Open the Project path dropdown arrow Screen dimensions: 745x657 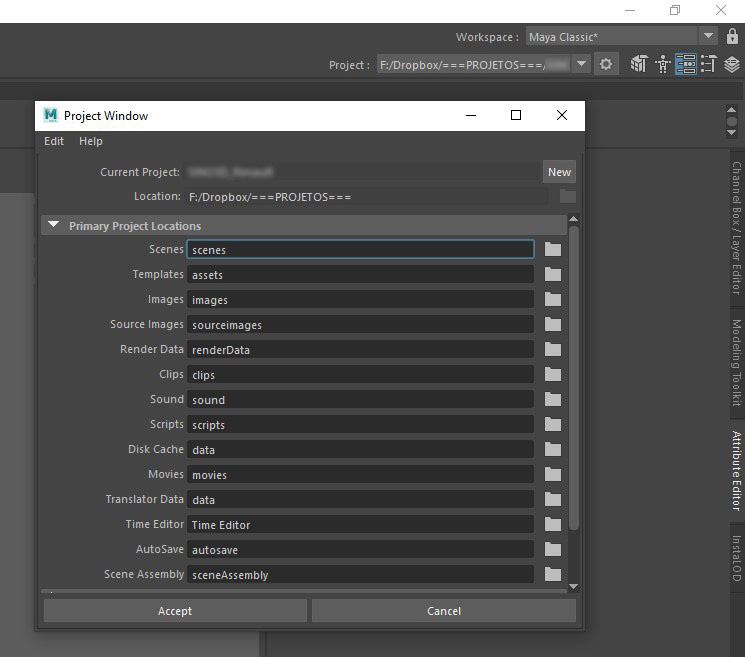(x=581, y=64)
